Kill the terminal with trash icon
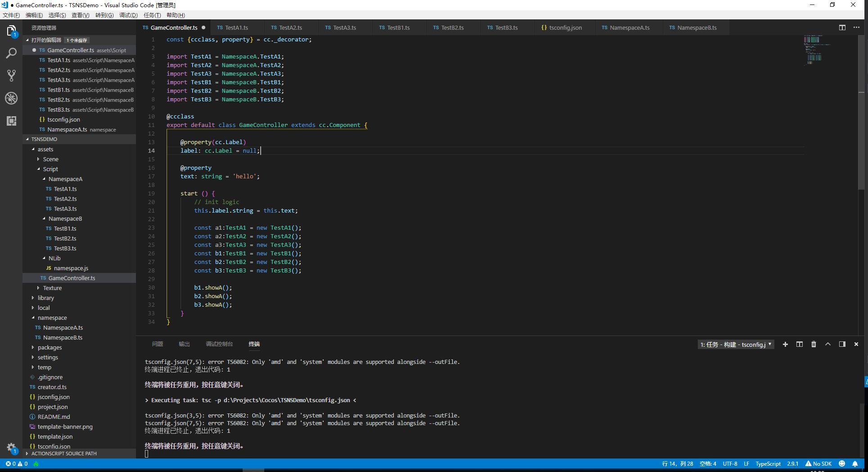The width and height of the screenshot is (868, 472). (814, 344)
